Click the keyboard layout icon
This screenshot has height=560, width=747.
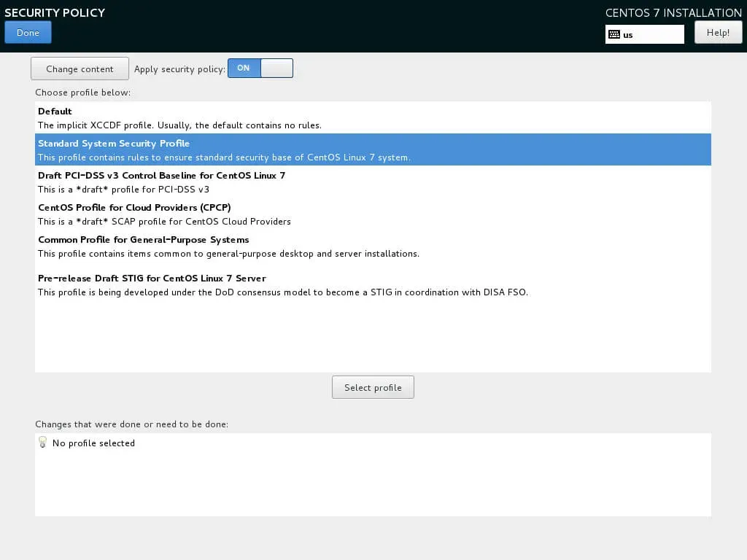click(614, 34)
